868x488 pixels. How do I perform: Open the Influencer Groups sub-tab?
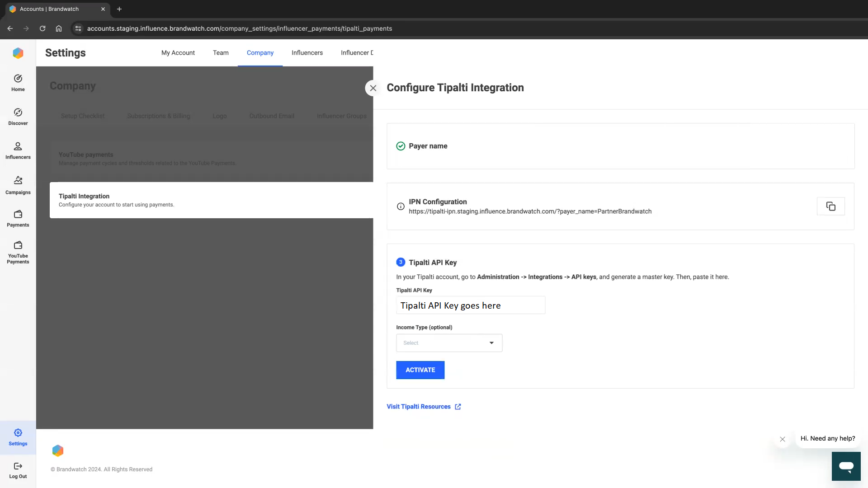[342, 116]
